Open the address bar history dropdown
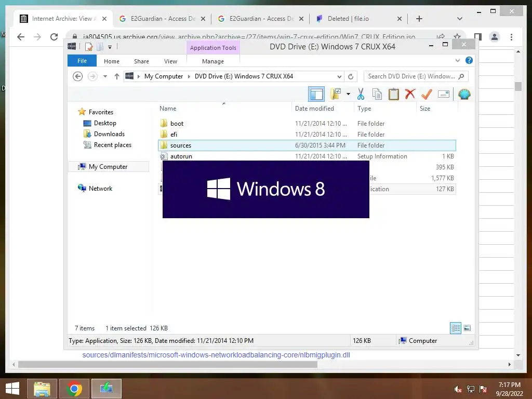532x399 pixels. pos(339,76)
